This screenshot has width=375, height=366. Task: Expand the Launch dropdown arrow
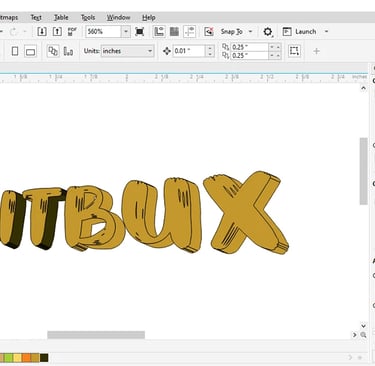click(x=326, y=32)
